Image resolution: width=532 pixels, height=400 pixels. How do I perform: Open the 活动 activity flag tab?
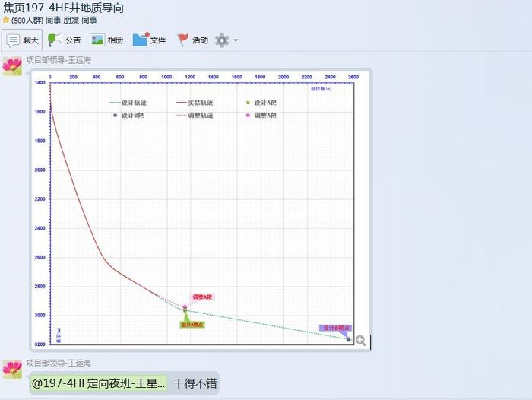click(x=192, y=40)
